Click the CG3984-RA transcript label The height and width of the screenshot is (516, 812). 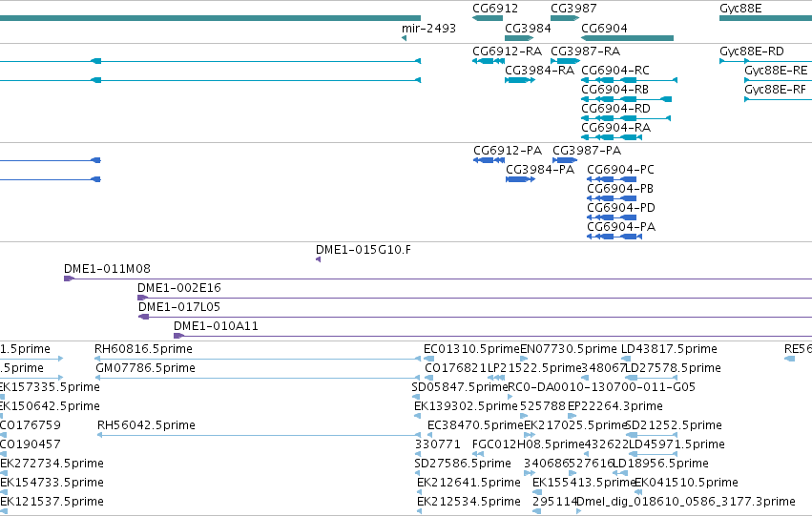click(x=540, y=71)
